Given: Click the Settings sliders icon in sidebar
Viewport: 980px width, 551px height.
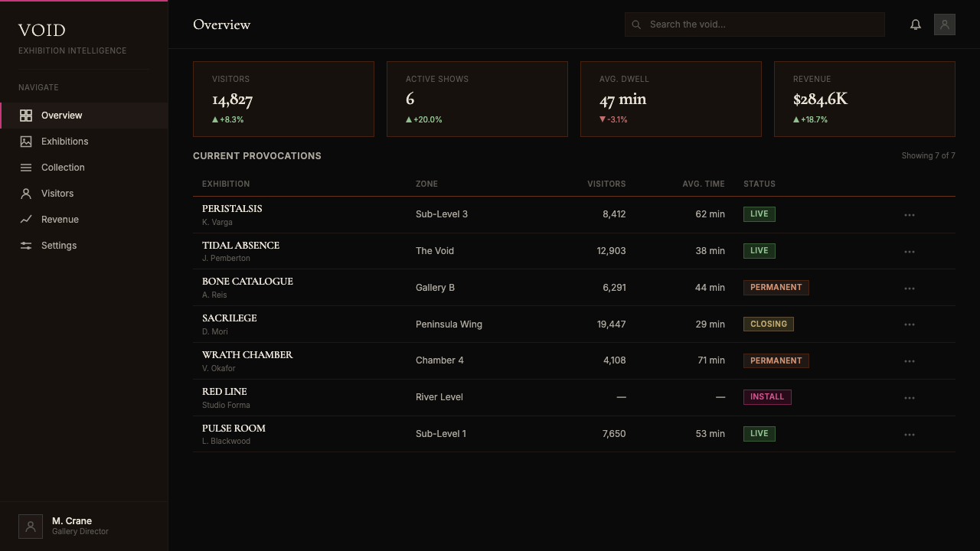Looking at the screenshot, I should tap(26, 246).
